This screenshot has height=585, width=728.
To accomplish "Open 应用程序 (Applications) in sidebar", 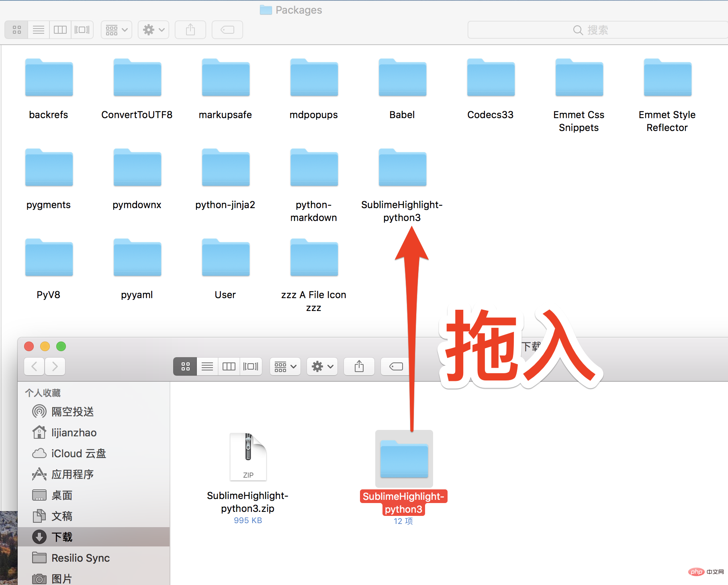I will 94,474.
